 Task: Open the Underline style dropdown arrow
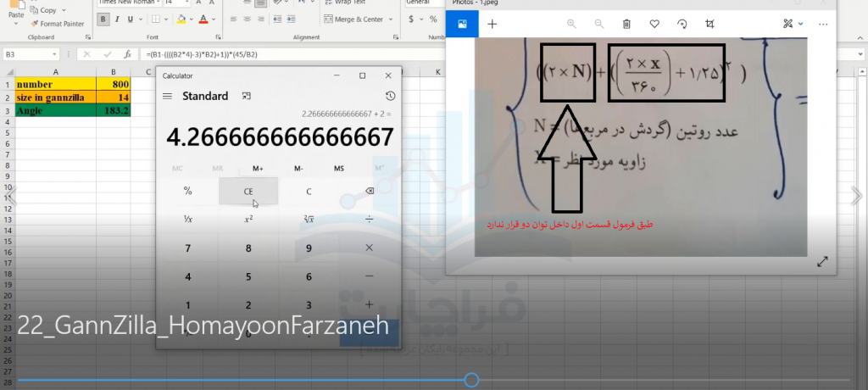click(x=141, y=19)
